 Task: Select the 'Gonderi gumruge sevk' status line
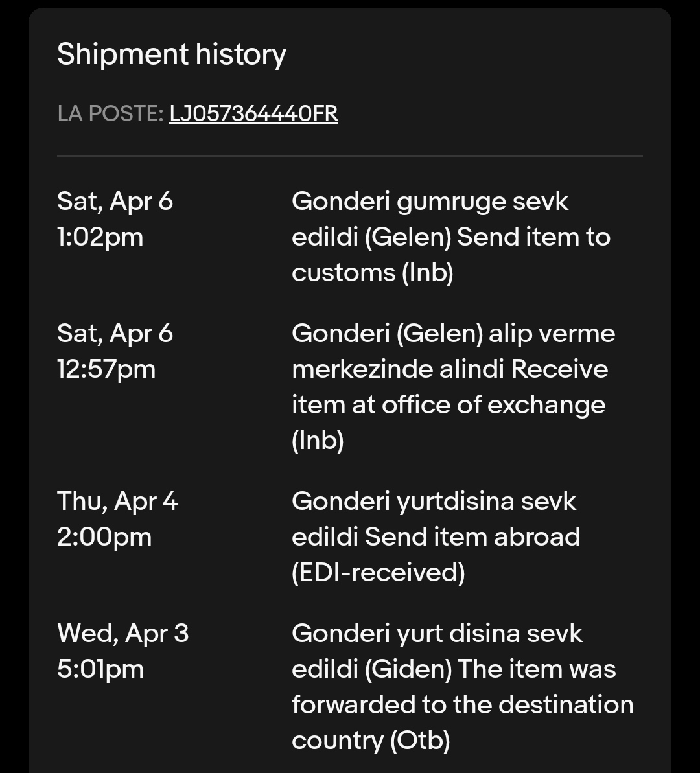click(430, 202)
